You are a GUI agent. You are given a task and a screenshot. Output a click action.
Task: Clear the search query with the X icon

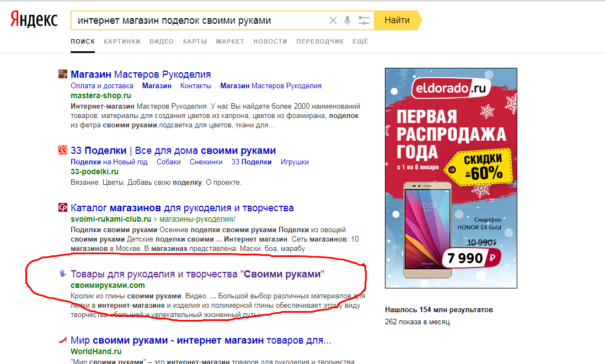(x=333, y=20)
